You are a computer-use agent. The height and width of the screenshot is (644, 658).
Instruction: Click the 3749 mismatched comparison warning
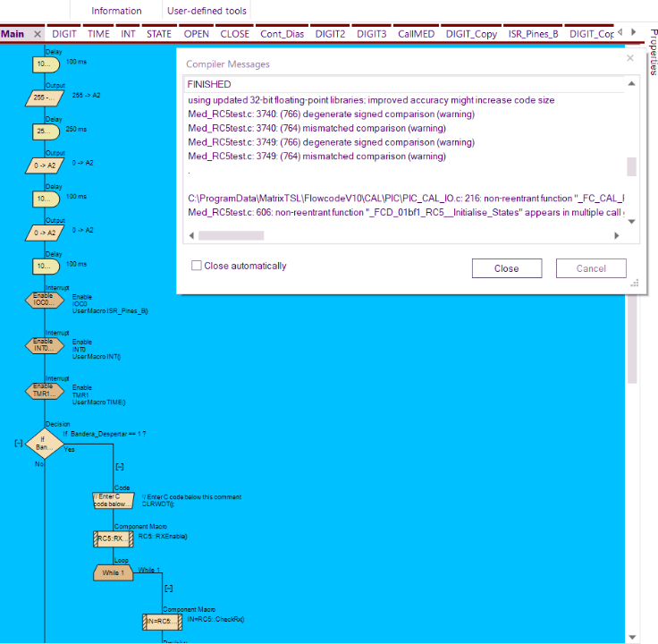click(x=316, y=157)
